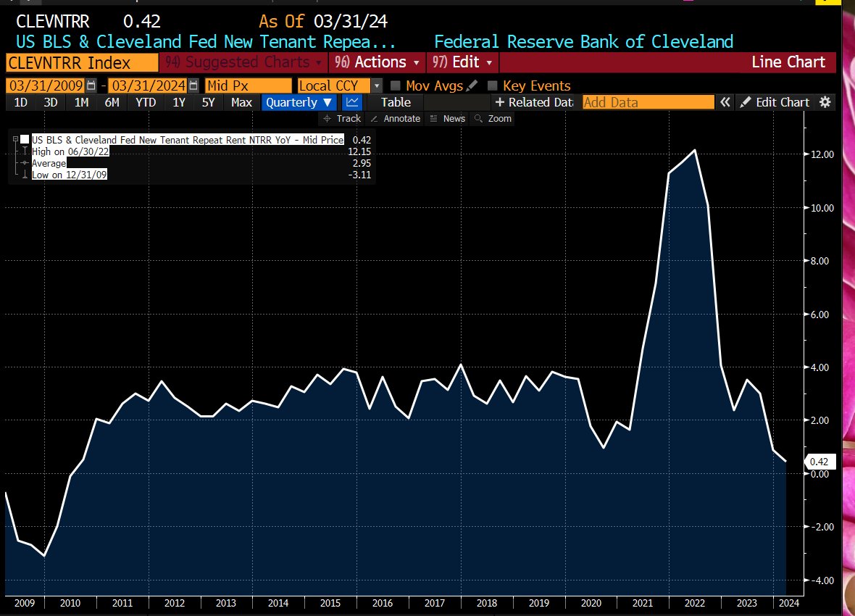Screen dimensions: 855x616
Task: Switch to the Table view
Action: pos(396,102)
